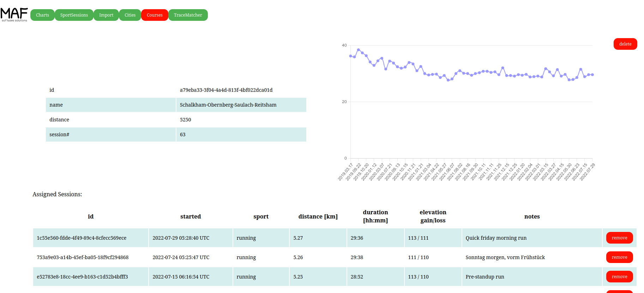Click the session count value 63
This screenshot has height=293, width=644.
(x=182, y=134)
